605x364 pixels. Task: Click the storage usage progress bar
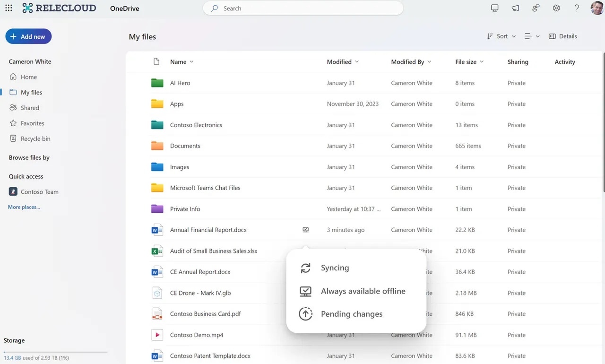(x=55, y=352)
